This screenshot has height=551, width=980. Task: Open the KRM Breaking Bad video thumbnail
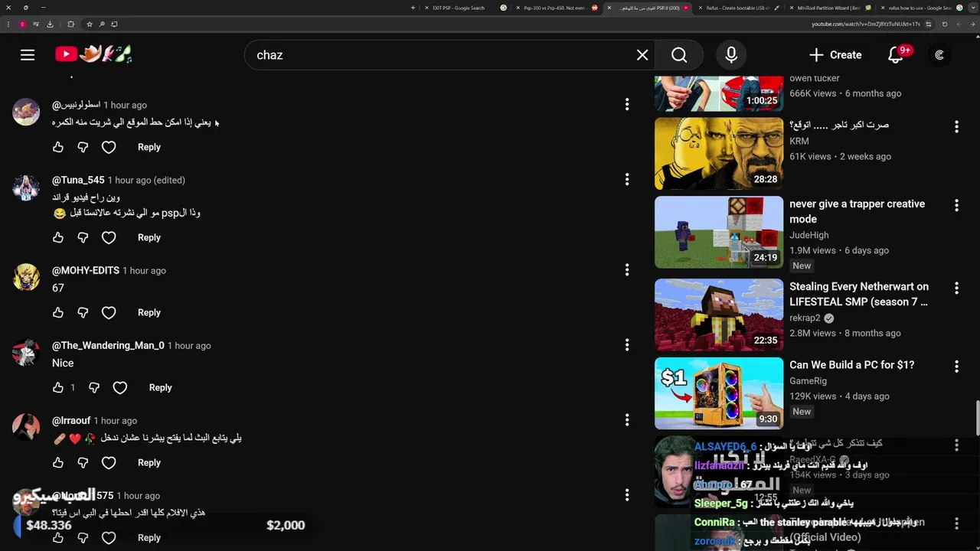coord(719,153)
